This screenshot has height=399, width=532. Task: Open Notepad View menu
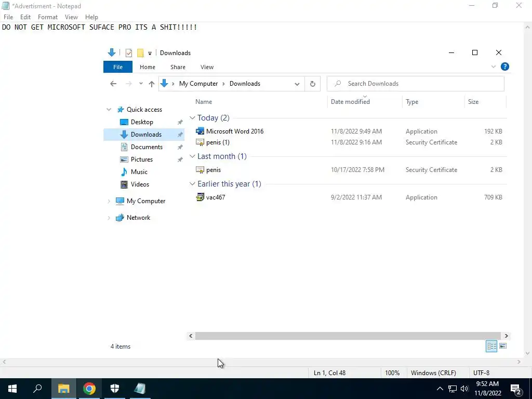click(71, 17)
